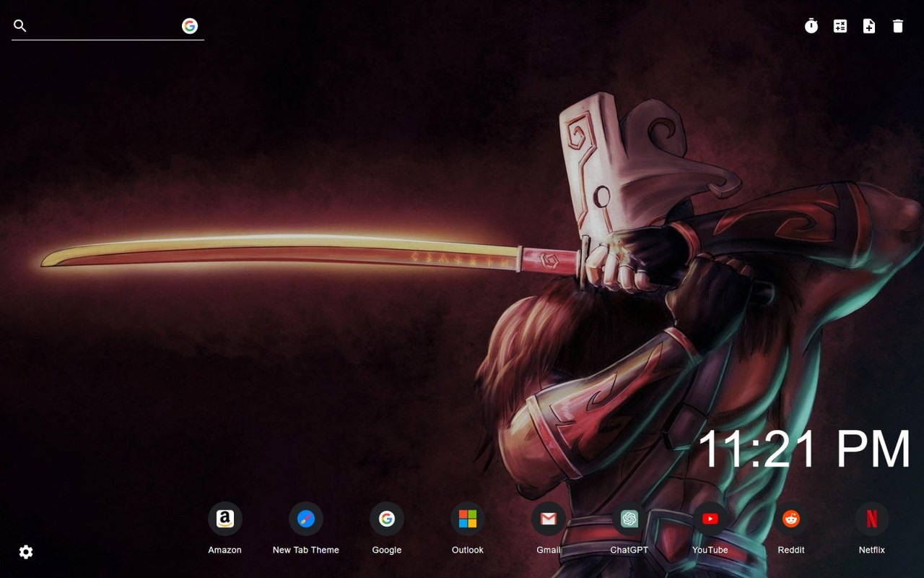Open ChatGPT shortcut icon
The height and width of the screenshot is (578, 924).
629,519
